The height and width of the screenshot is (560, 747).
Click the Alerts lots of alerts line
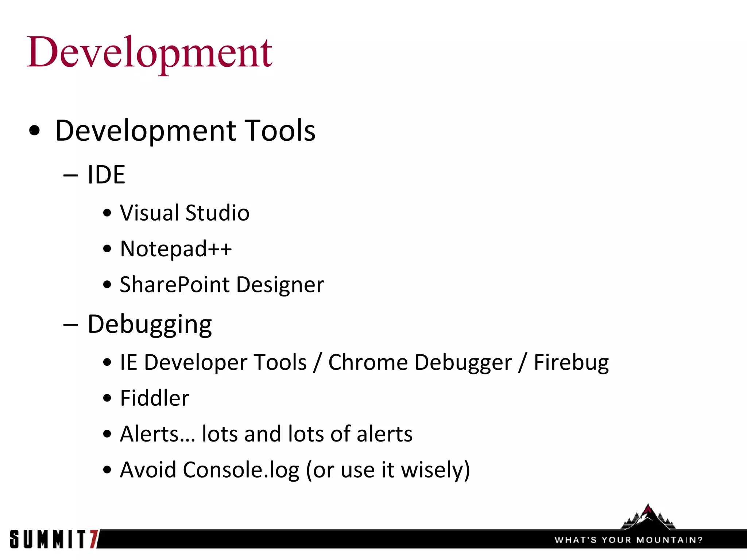tap(266, 434)
